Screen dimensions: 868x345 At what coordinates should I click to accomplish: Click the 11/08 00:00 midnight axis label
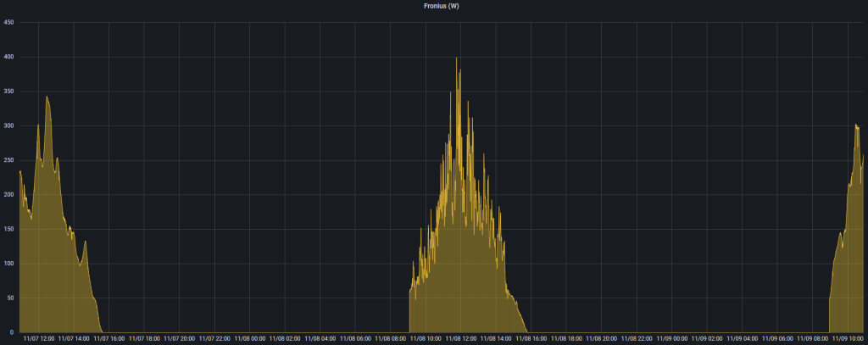pyautogui.click(x=250, y=338)
